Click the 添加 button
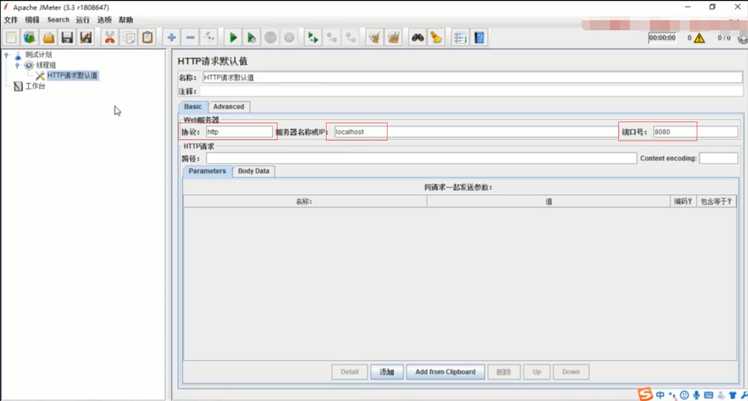This screenshot has width=748, height=401. click(x=387, y=371)
